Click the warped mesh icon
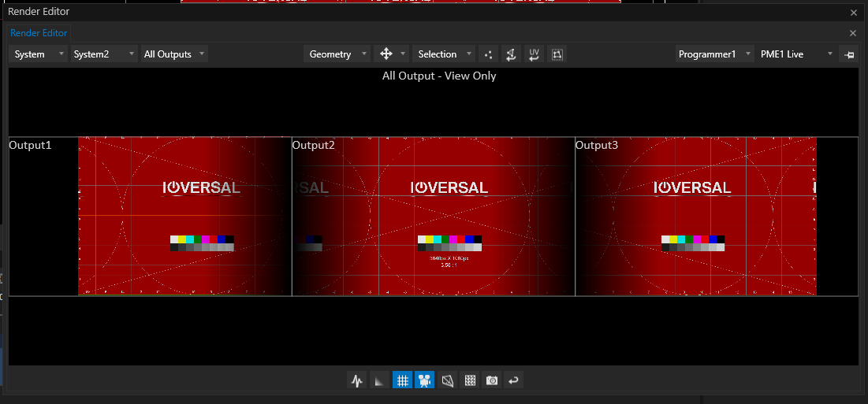868x404 pixels. [447, 380]
